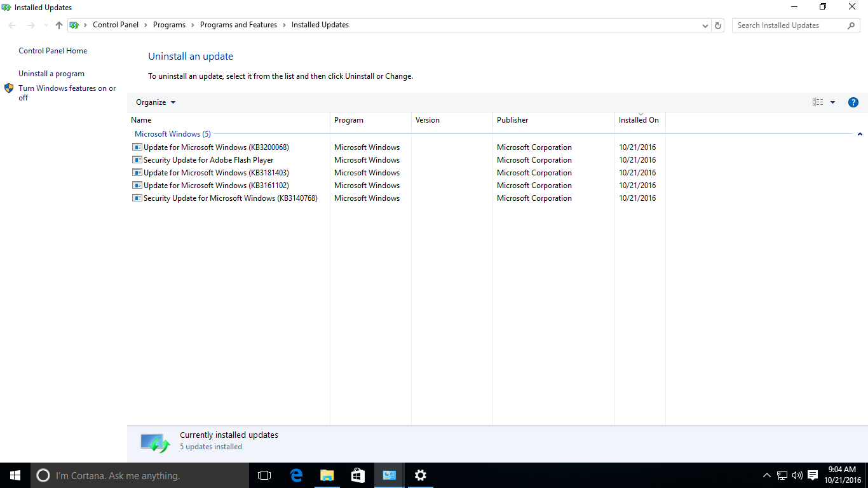This screenshot has width=868, height=488.
Task: Click Control Panel taskbar button
Action: coord(389,475)
